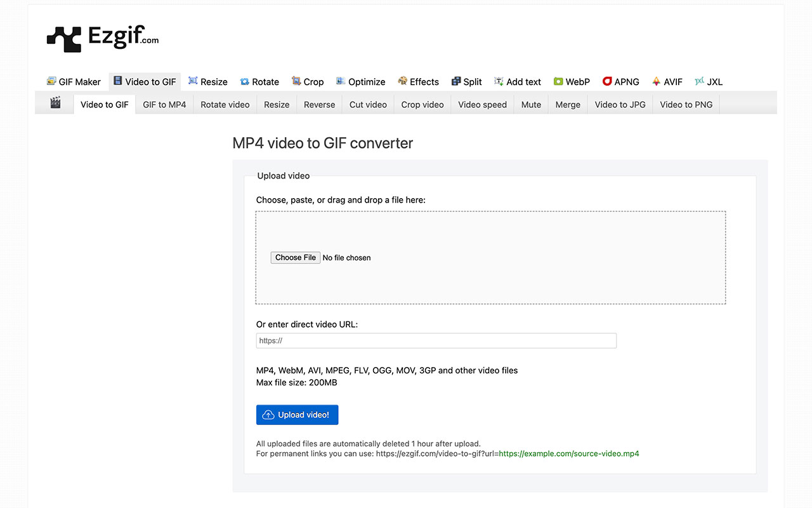Open the Optimize tool icon
This screenshot has height=508, width=812.
click(x=341, y=81)
